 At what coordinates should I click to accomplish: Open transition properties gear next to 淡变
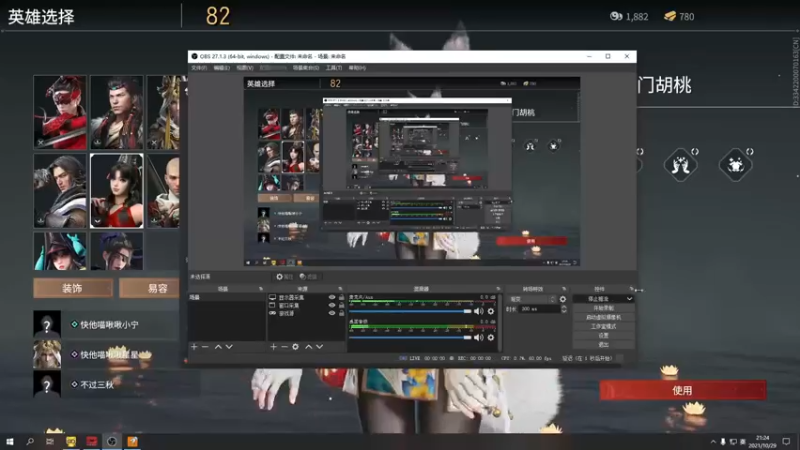point(563,299)
